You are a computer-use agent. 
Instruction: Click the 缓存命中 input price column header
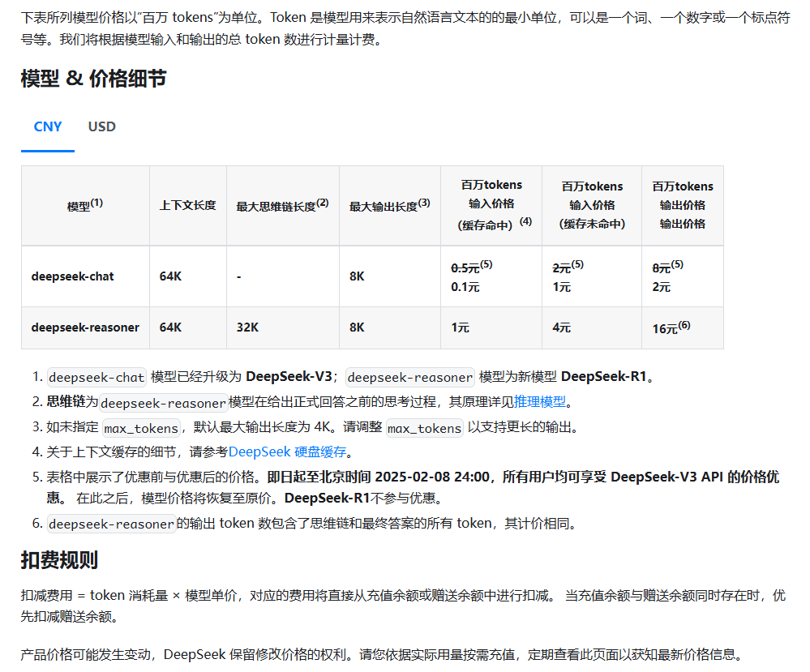[491, 205]
